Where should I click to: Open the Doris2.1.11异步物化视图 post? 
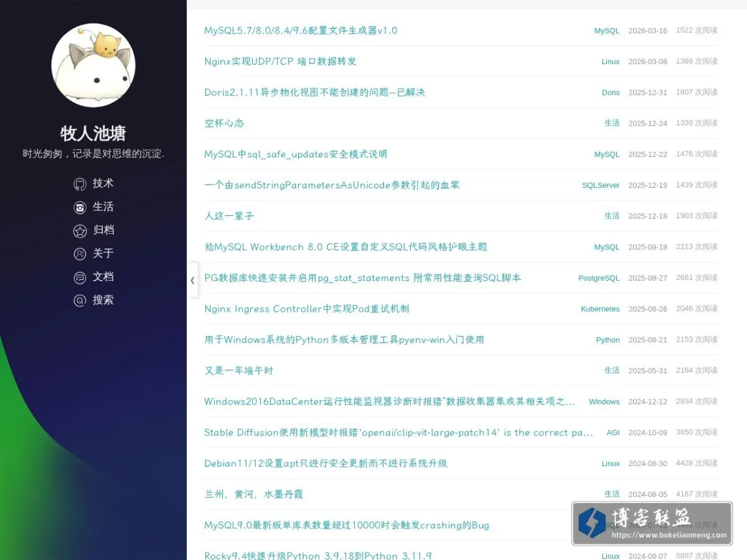pos(314,92)
